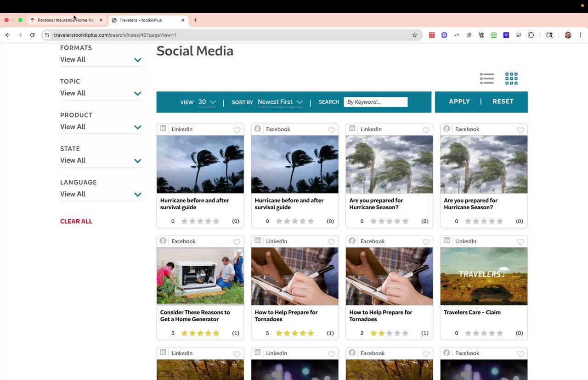
Task: Open a new browser tab
Action: [x=195, y=20]
